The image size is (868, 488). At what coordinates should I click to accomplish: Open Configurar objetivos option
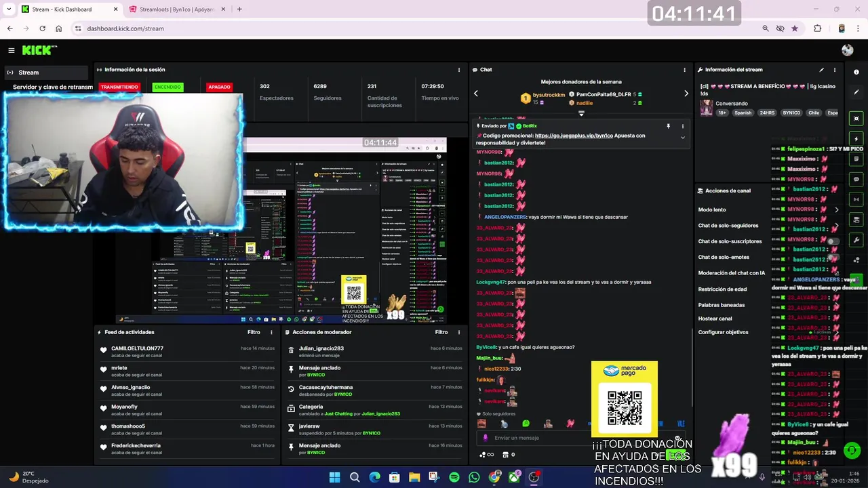coord(724,332)
